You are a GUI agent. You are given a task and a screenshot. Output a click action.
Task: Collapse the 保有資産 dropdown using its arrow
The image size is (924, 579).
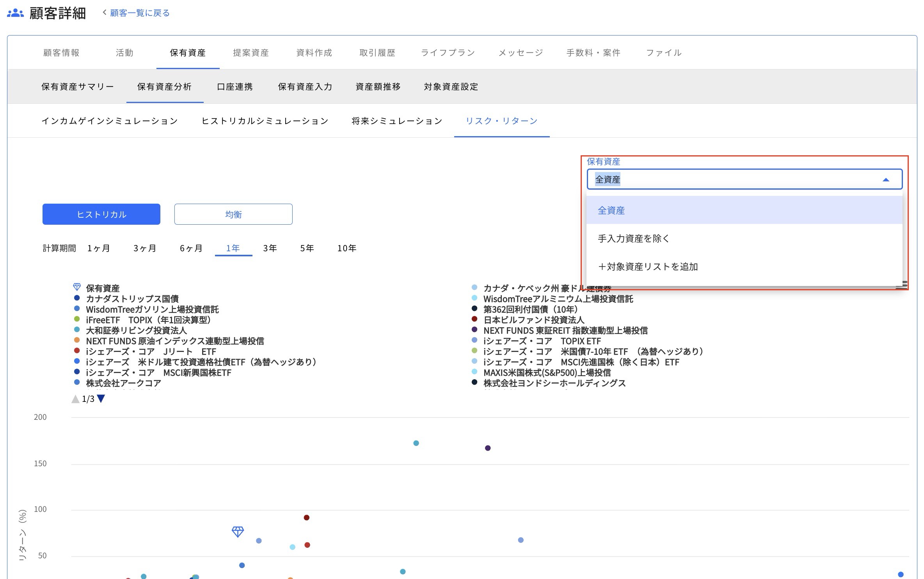pos(885,180)
